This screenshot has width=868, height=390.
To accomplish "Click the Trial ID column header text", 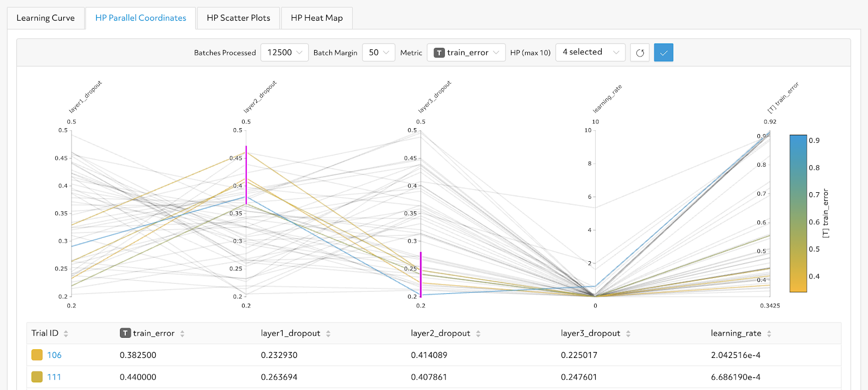I will (45, 333).
